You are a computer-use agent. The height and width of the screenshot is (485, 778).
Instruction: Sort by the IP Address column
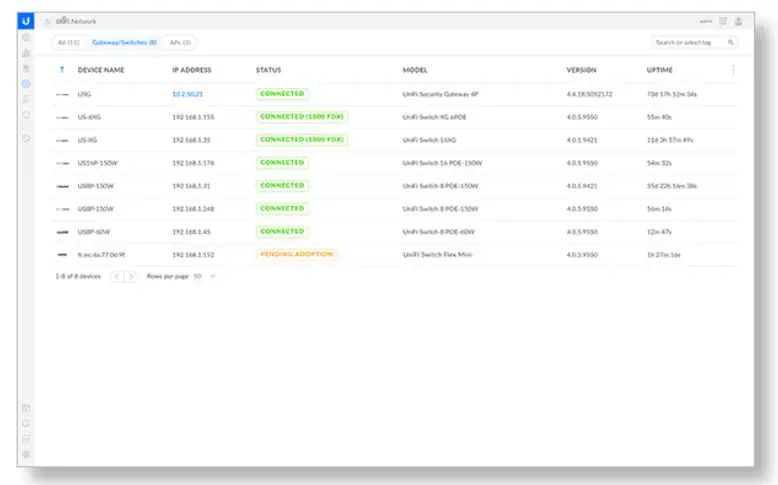pyautogui.click(x=192, y=70)
